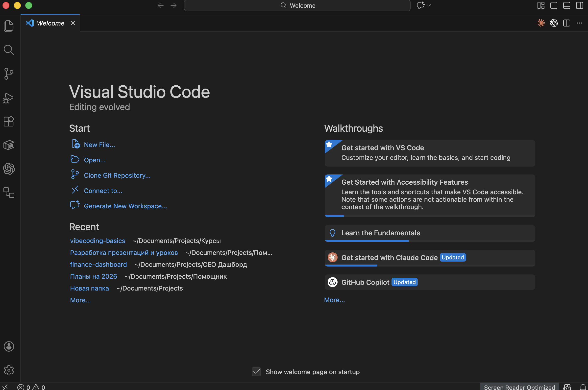Uncheck Show welcome page on startup
Screen dimensions: 588x390
click(x=256, y=372)
